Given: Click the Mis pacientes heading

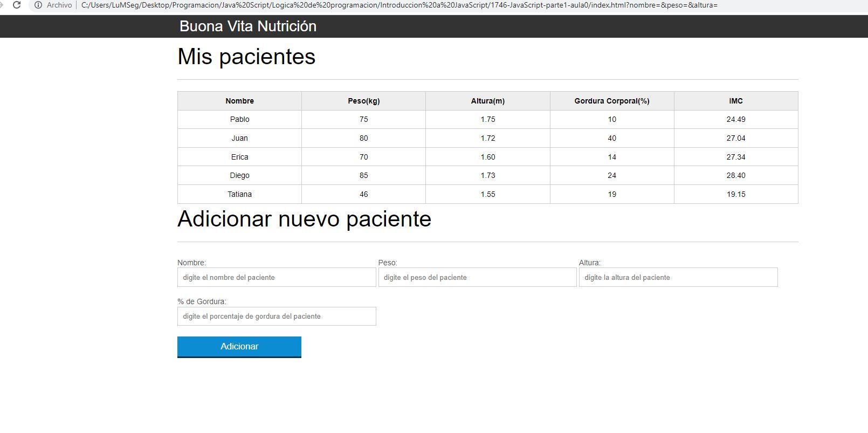Looking at the screenshot, I should 246,57.
